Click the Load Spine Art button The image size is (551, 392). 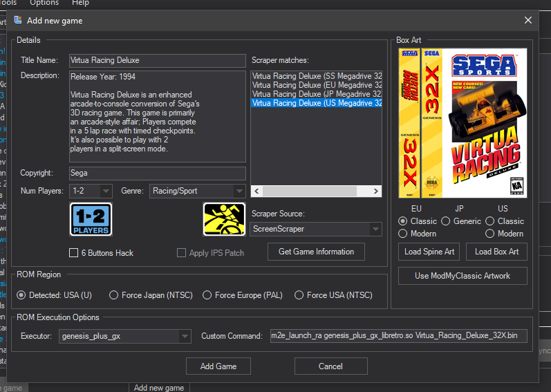coord(429,252)
